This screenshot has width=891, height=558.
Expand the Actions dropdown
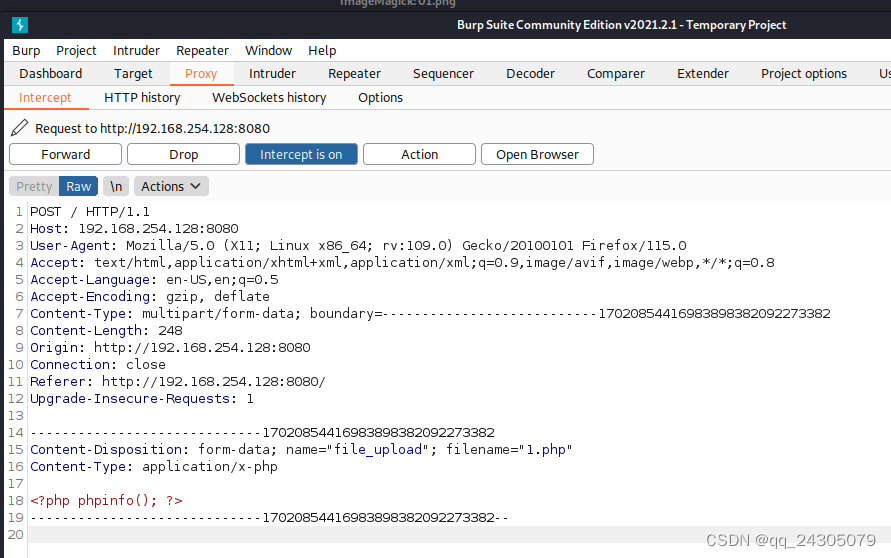pos(171,186)
